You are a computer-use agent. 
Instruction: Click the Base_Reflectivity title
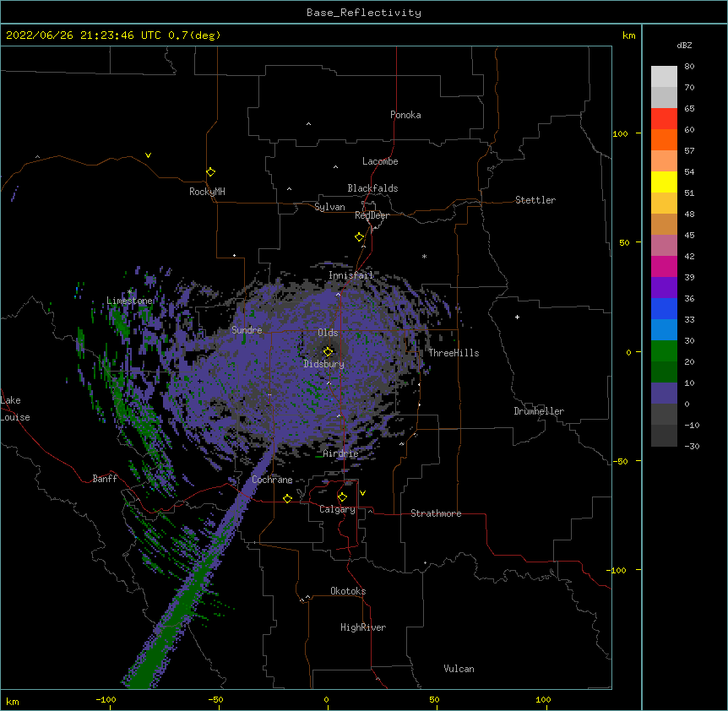[364, 13]
